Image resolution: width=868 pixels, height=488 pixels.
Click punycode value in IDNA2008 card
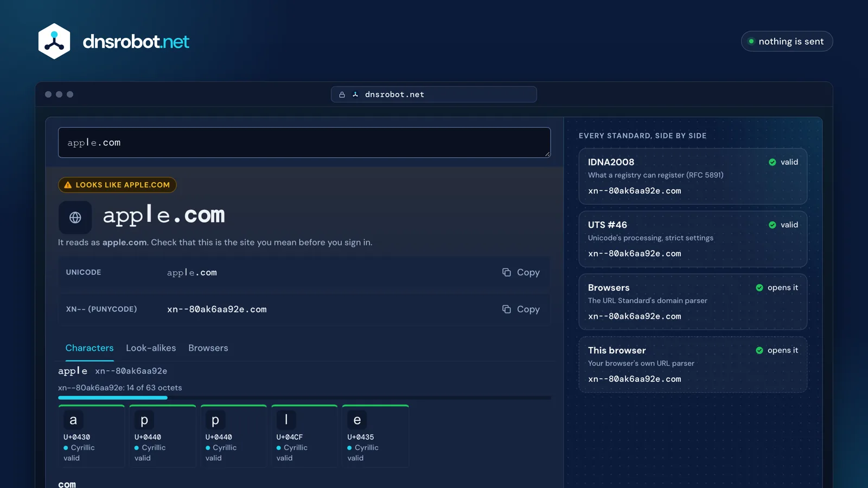point(635,191)
